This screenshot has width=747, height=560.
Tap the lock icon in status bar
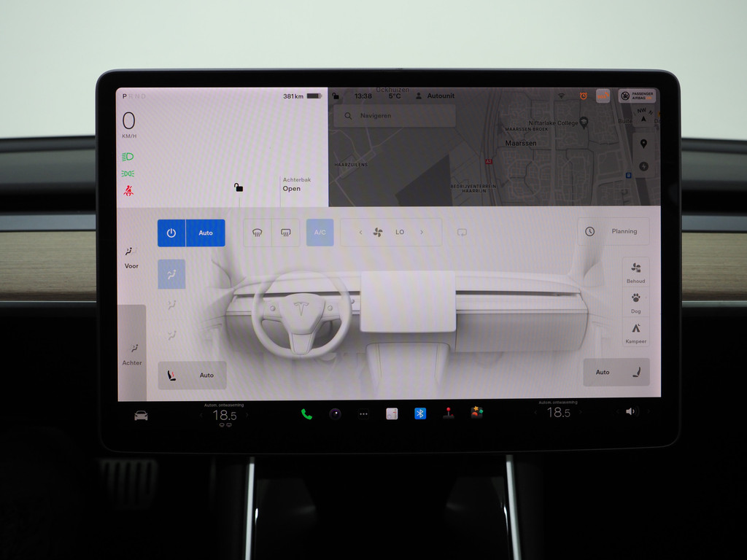click(336, 96)
